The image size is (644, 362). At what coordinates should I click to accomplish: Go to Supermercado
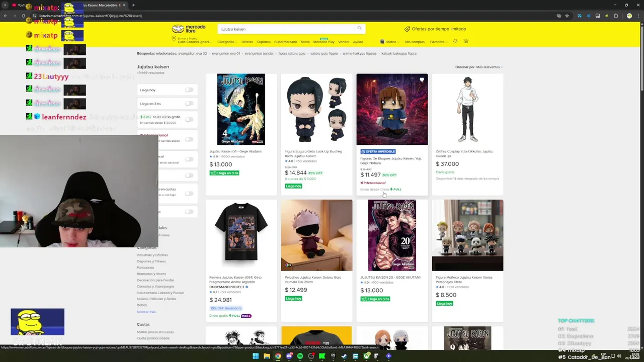click(x=285, y=42)
